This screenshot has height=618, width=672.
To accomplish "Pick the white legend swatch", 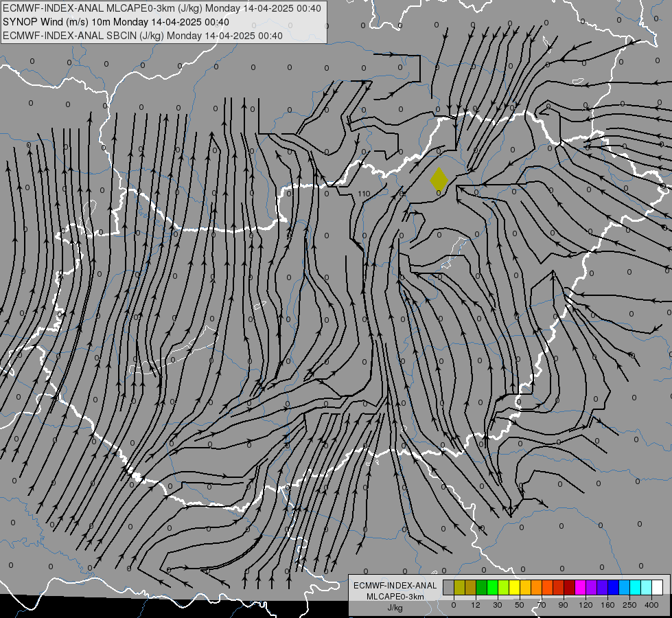I will [658, 588].
